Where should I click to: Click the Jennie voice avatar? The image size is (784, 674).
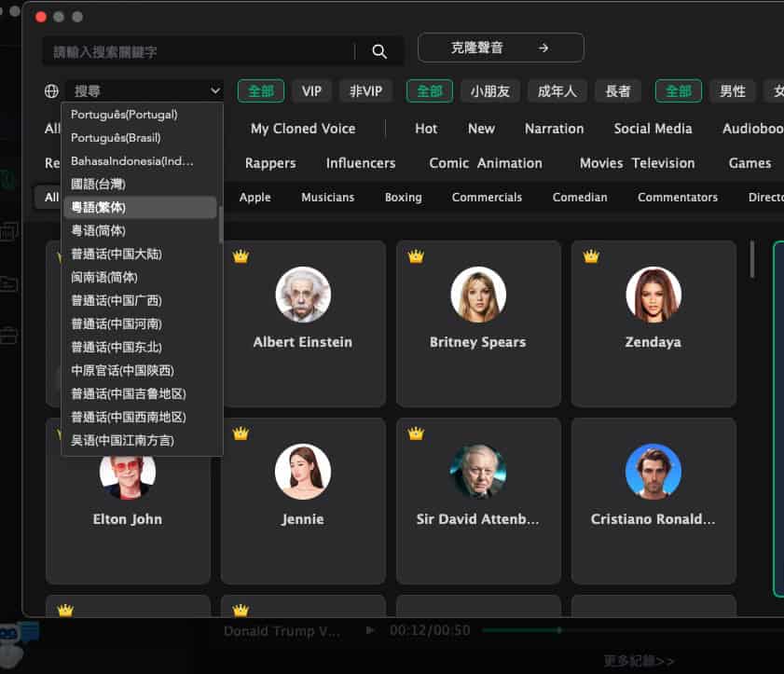click(x=302, y=472)
